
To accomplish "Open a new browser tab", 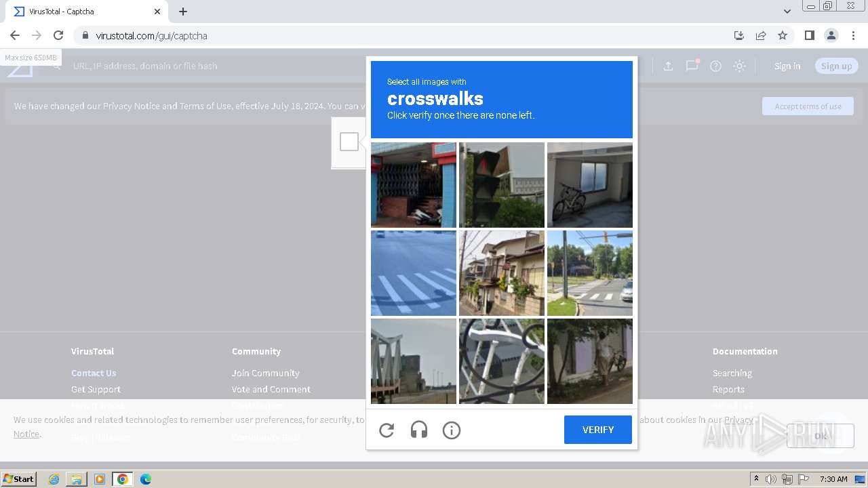I will tap(183, 12).
